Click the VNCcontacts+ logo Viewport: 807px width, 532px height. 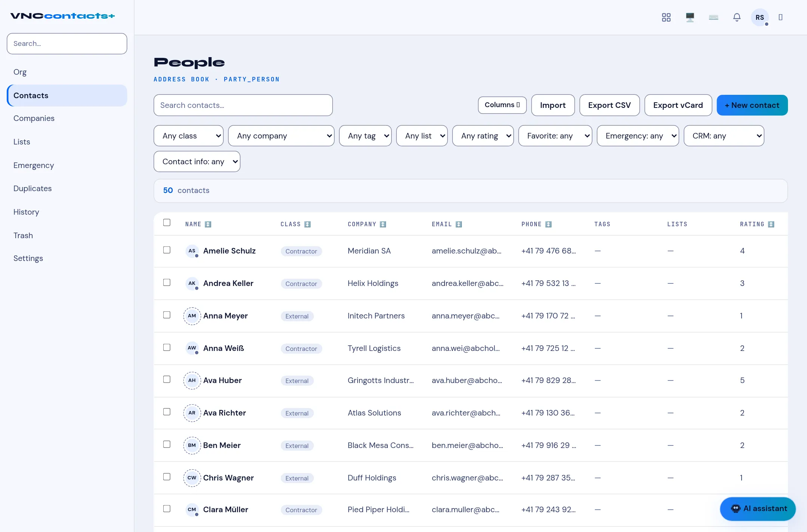(62, 16)
